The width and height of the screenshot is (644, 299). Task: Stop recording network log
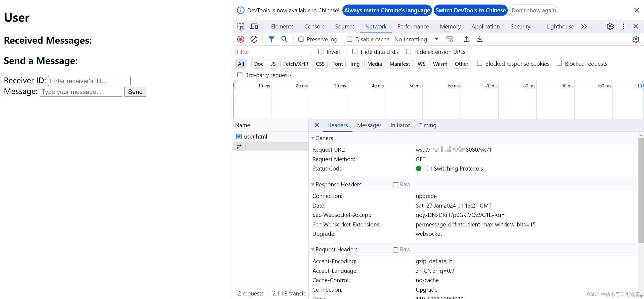coord(241,39)
